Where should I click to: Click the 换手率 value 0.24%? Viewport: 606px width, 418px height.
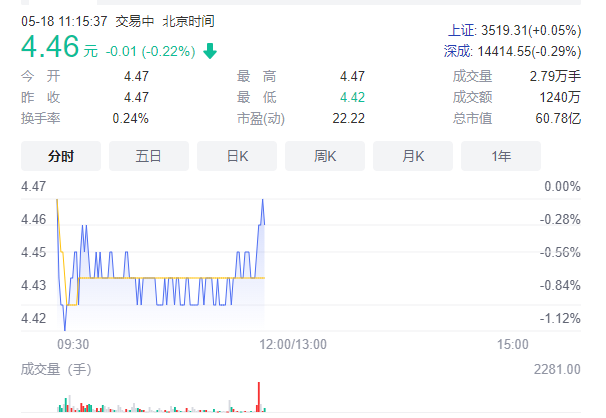coord(130,118)
